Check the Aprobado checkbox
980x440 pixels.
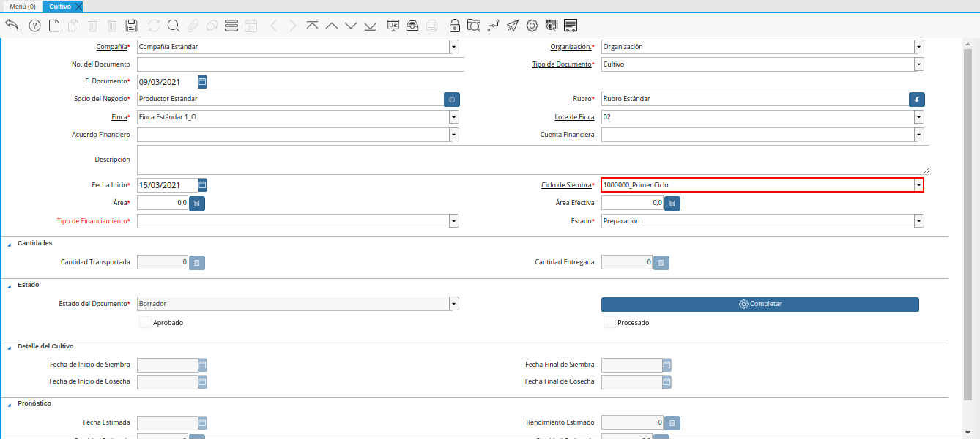tap(145, 322)
